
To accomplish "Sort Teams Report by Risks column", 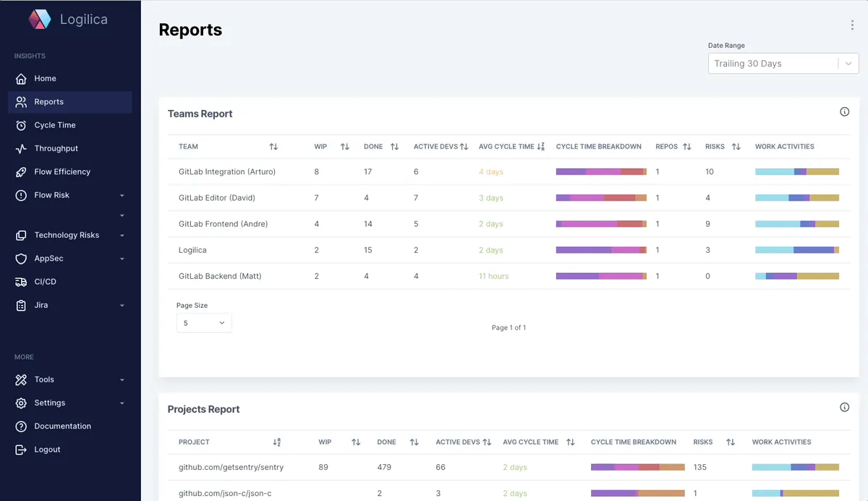I will [x=736, y=147].
